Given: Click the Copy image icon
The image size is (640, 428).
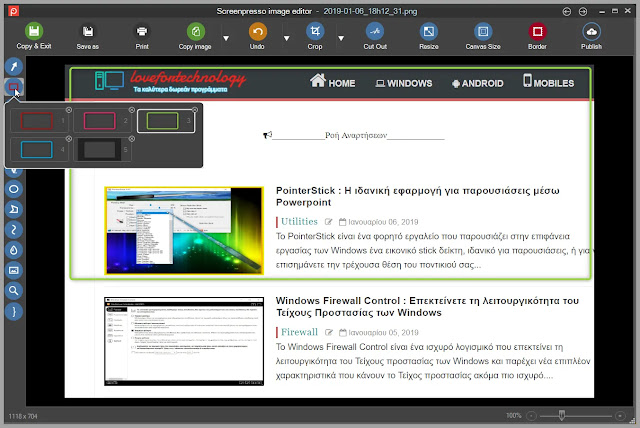Looking at the screenshot, I should coord(196,31).
